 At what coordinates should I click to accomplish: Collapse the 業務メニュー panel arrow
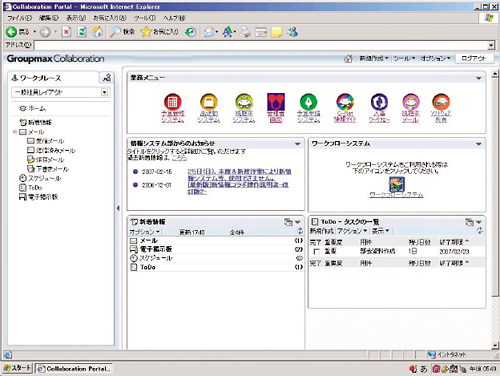click(x=479, y=78)
